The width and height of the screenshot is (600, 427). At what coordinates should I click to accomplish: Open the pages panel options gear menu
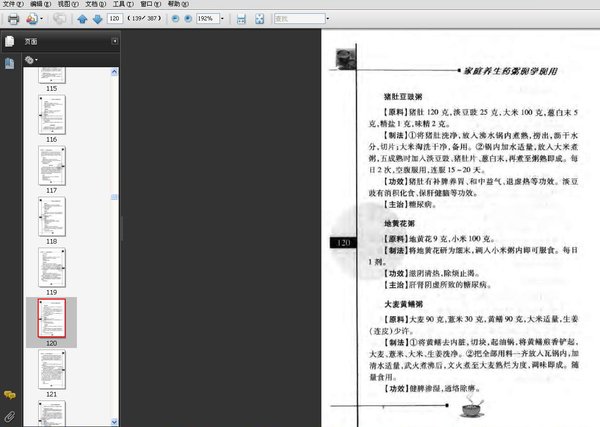pos(31,60)
